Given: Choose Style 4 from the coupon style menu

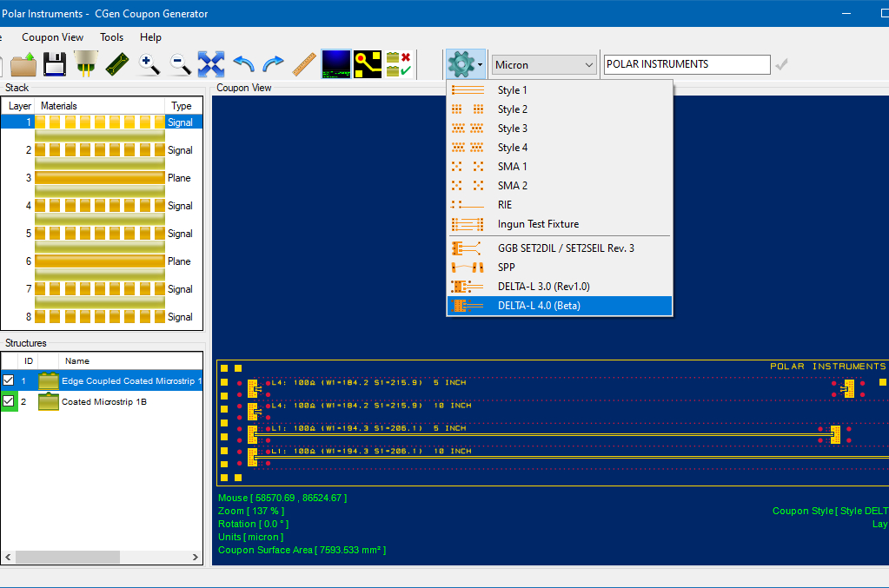Looking at the screenshot, I should [x=560, y=148].
